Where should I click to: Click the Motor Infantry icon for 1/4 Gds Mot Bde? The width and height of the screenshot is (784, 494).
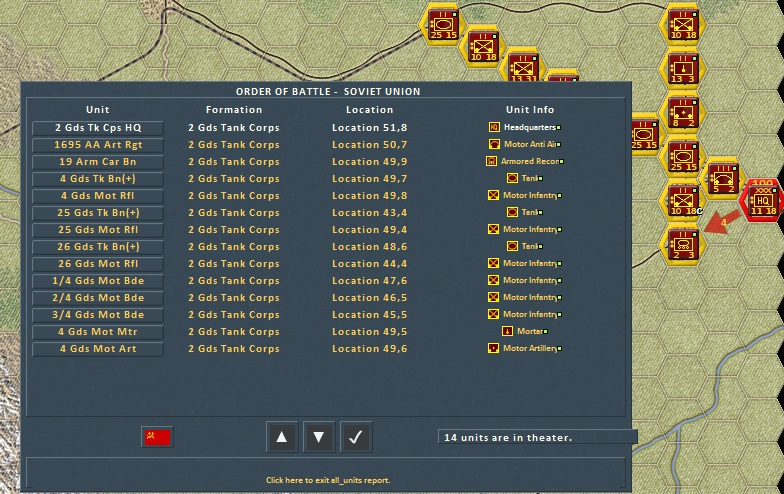tap(493, 280)
